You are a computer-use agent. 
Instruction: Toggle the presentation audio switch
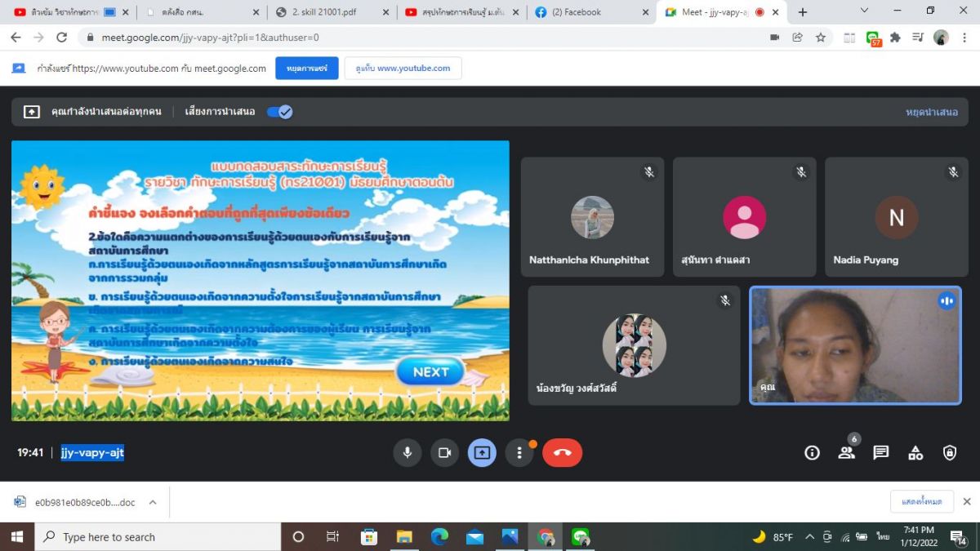(x=280, y=112)
